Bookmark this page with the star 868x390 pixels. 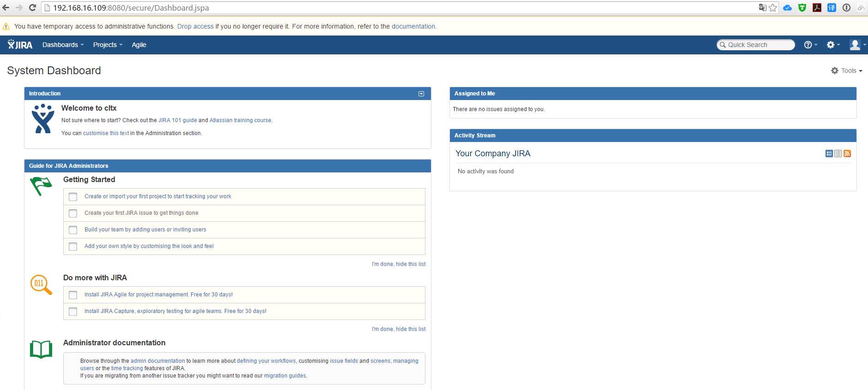coord(773,8)
